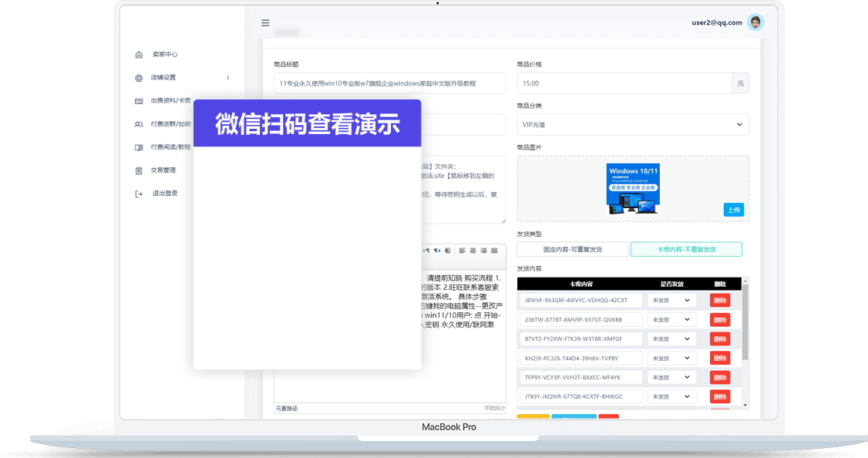Viewport: 868px width, 458px height.
Task: Select 卡密内容-不重复发货 delivery type
Action: 686,249
